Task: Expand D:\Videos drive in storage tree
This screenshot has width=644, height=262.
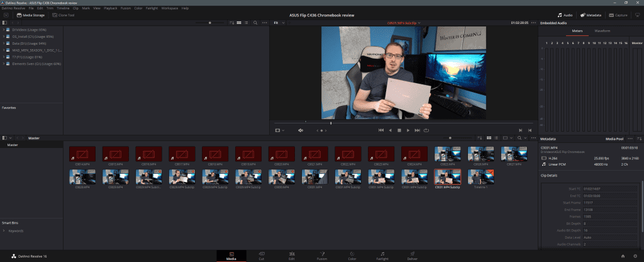Action: click(4, 30)
